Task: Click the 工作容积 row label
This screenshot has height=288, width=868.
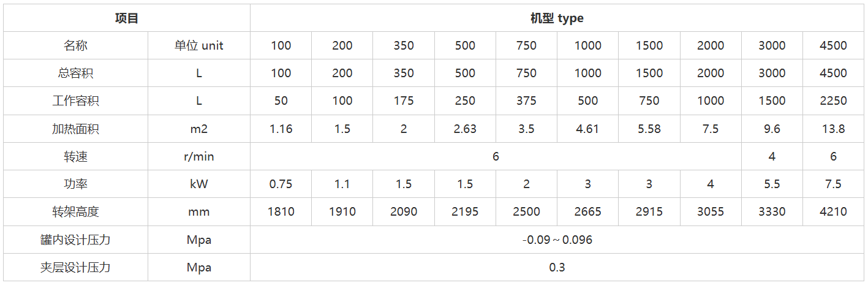Action: click(75, 101)
